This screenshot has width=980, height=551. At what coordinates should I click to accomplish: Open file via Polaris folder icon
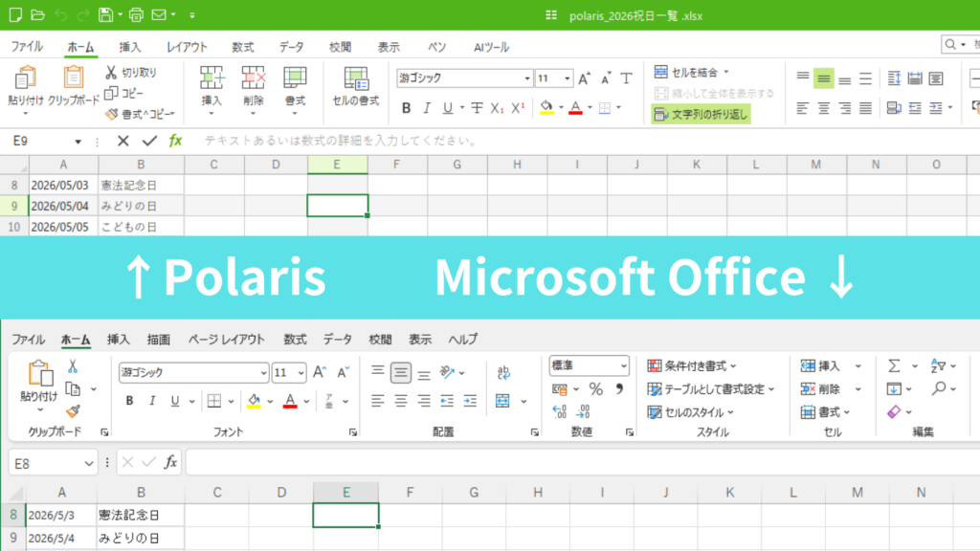tap(37, 15)
